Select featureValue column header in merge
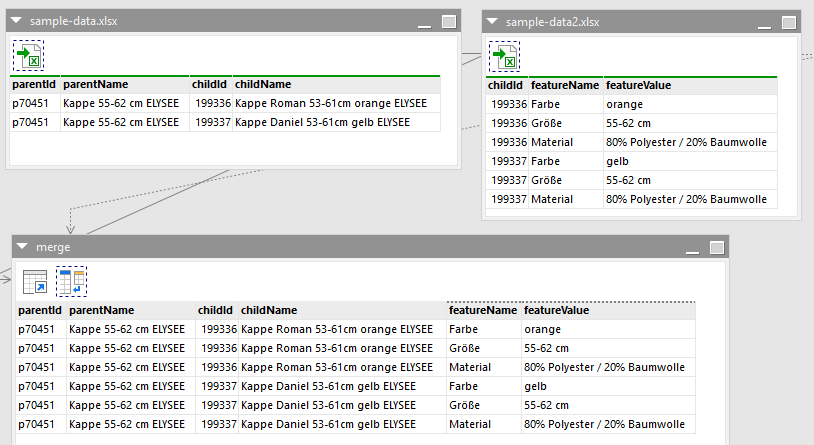The image size is (814, 445). [608, 311]
